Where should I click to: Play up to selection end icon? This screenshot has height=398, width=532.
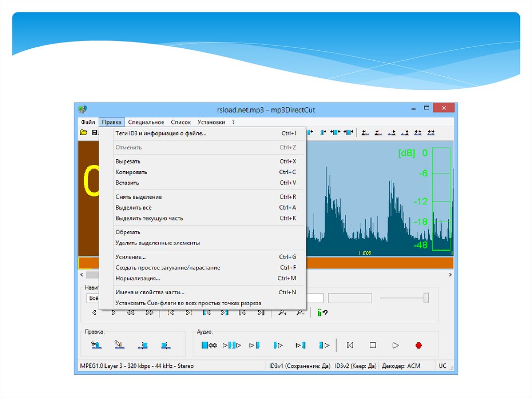coord(300,345)
